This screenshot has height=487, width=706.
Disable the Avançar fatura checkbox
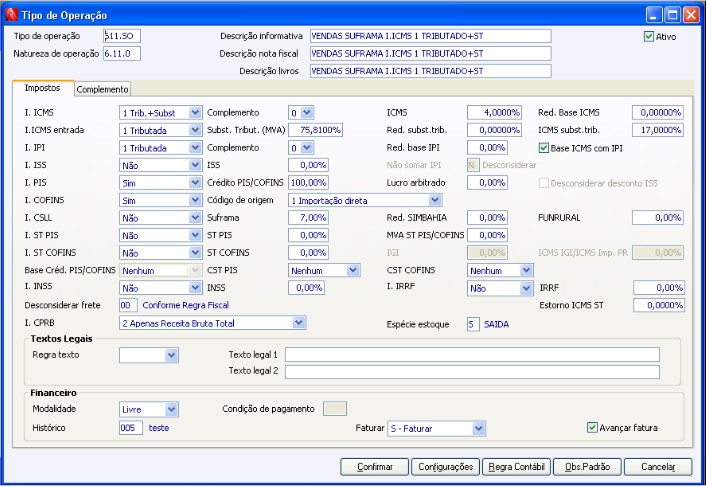coord(592,428)
